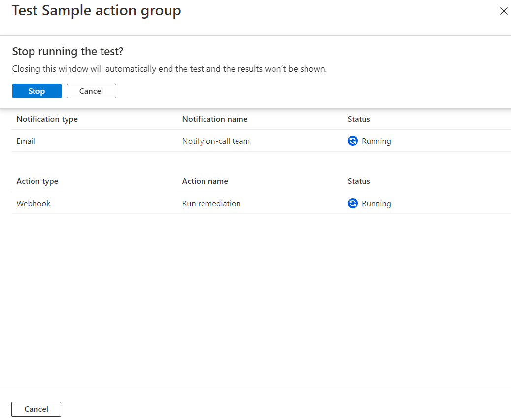The width and height of the screenshot is (511, 420).
Task: Click the Running status text for Webhook
Action: point(376,204)
